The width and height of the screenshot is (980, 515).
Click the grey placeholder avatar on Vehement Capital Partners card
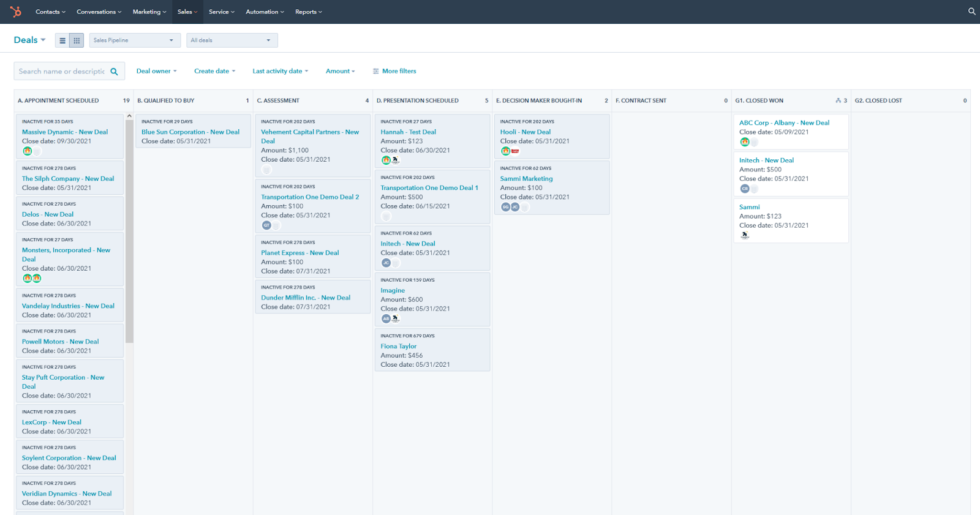(x=266, y=170)
